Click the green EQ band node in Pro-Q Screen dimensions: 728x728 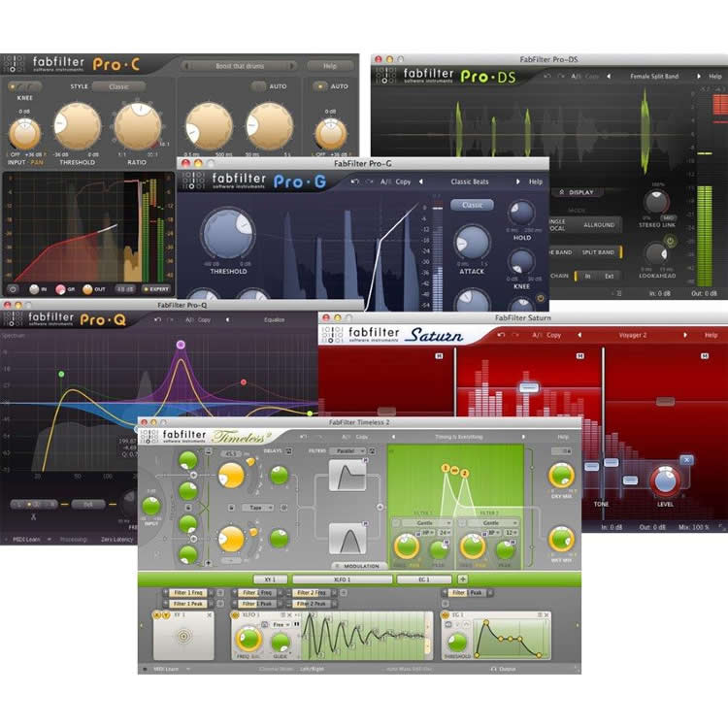(61, 374)
